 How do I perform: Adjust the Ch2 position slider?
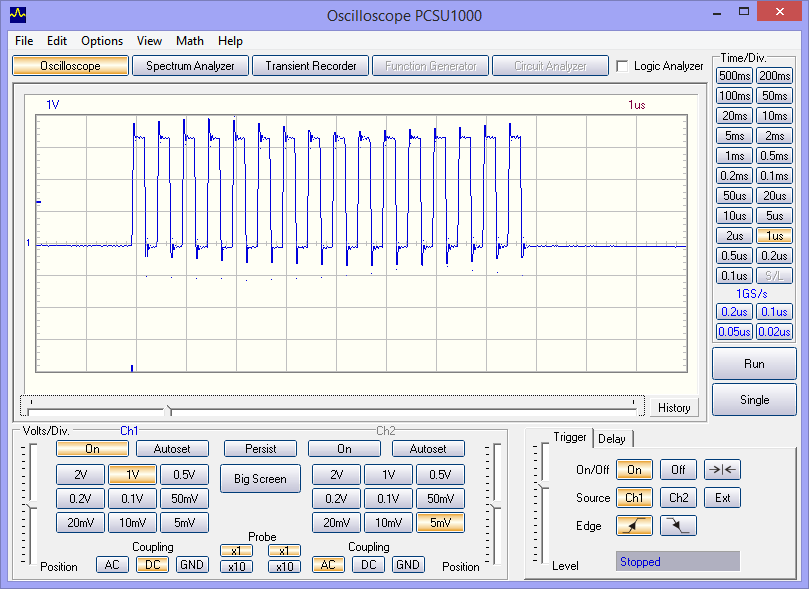click(x=496, y=504)
